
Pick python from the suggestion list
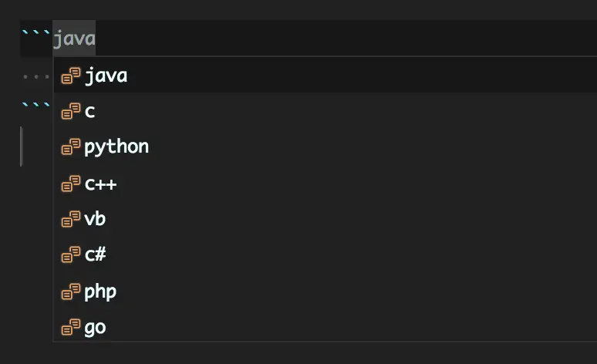[325, 147]
